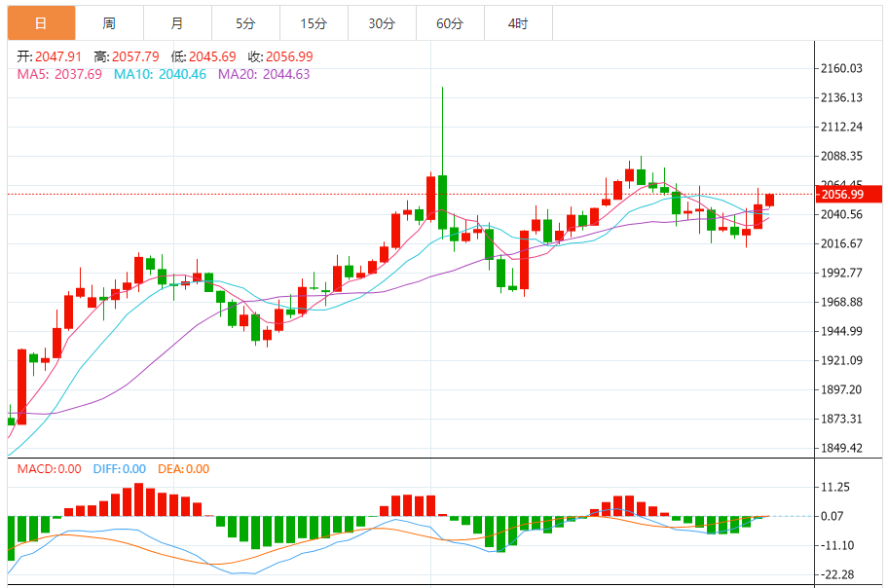Click the MA20: 2044.63 indicator label
This screenshot has width=888, height=588.
coord(264,74)
